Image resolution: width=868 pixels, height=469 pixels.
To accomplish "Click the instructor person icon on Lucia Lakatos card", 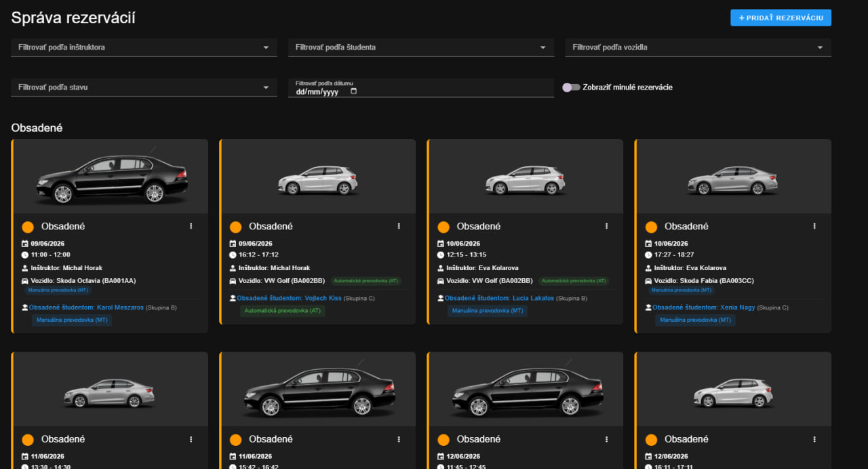I will (441, 268).
